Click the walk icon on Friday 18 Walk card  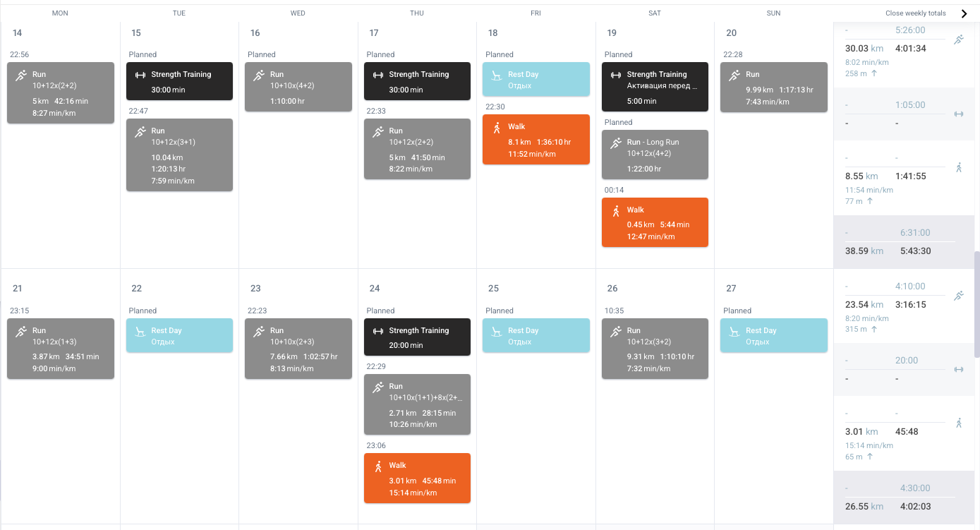pos(497,128)
